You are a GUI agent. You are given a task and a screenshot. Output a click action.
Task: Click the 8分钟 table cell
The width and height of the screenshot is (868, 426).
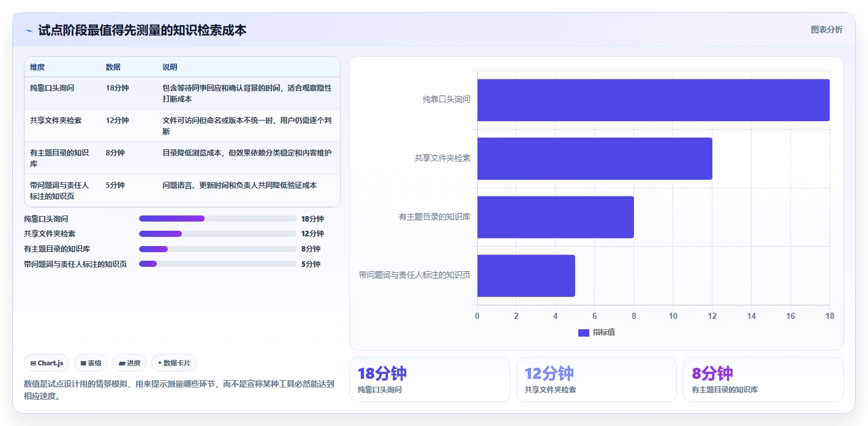[x=128, y=158]
